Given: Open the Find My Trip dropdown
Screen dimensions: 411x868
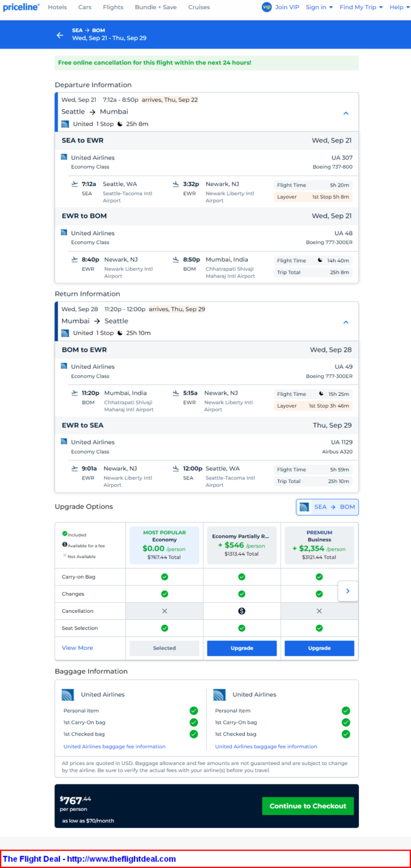Looking at the screenshot, I should [x=361, y=7].
